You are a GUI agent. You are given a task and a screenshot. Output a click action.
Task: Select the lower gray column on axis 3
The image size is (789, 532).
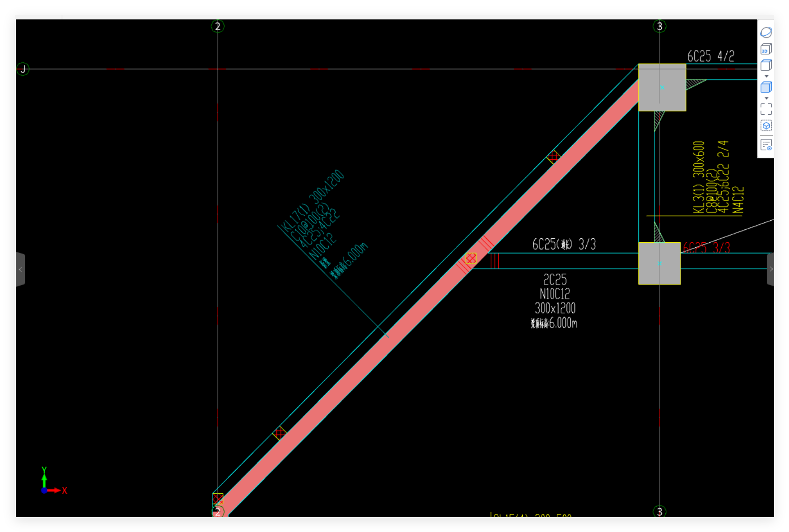659,264
